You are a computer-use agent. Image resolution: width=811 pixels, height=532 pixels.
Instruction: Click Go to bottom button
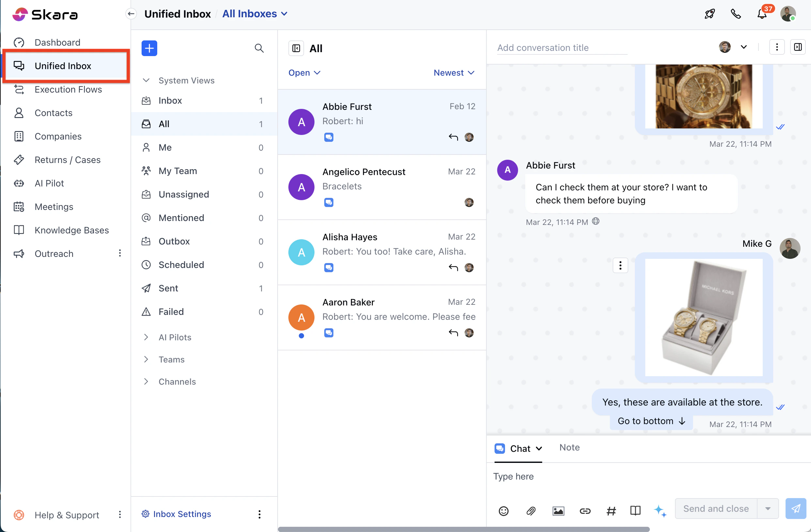pyautogui.click(x=651, y=421)
